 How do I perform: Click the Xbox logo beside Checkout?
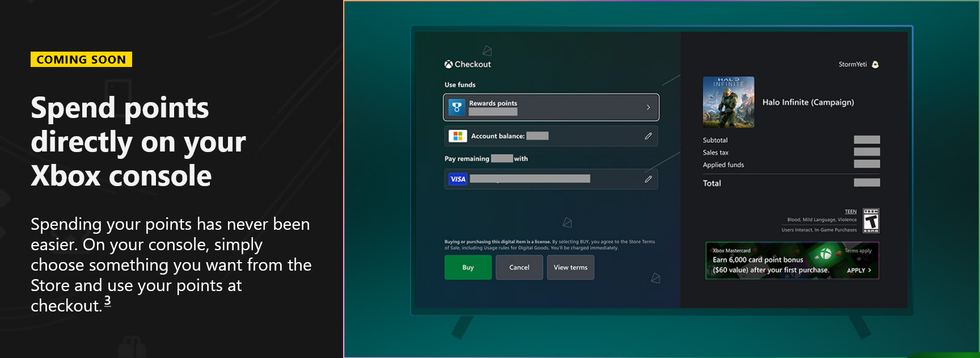(449, 65)
